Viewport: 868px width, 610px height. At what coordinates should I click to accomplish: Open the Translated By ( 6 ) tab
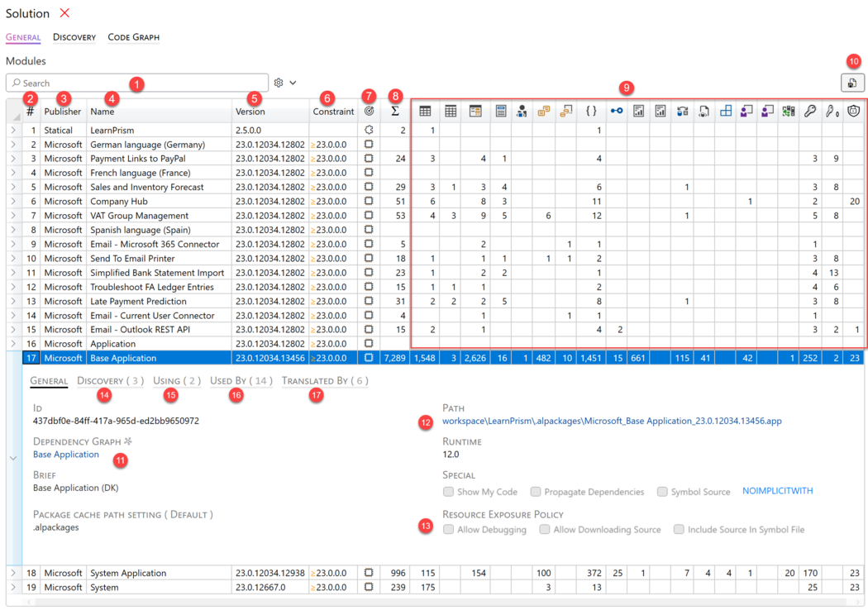point(325,381)
